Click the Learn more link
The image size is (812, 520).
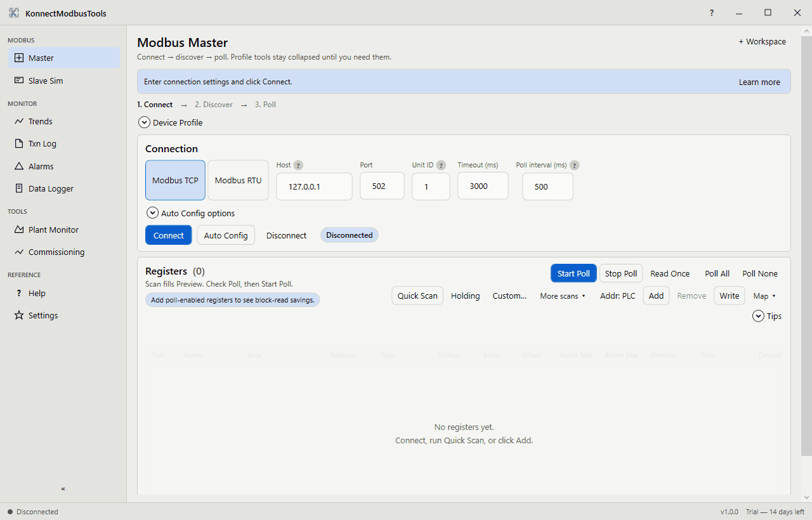coord(759,82)
